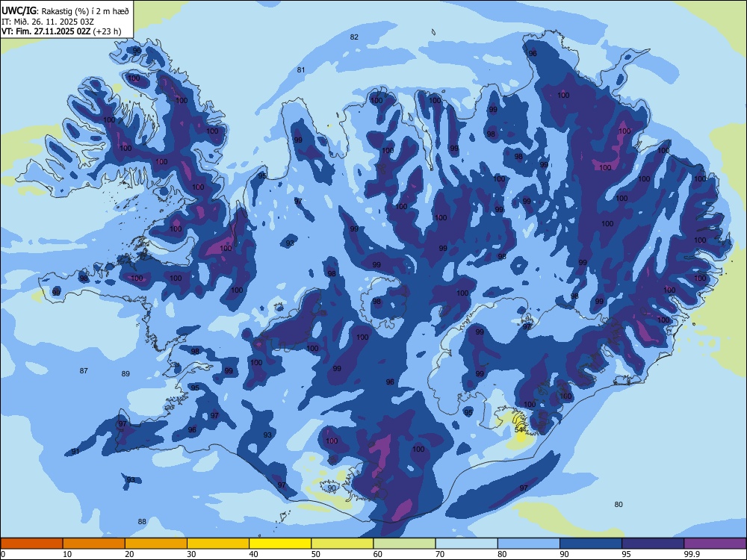747x560 pixels.
Task: Select the '95' label on the legend scale
Action: pos(627,554)
